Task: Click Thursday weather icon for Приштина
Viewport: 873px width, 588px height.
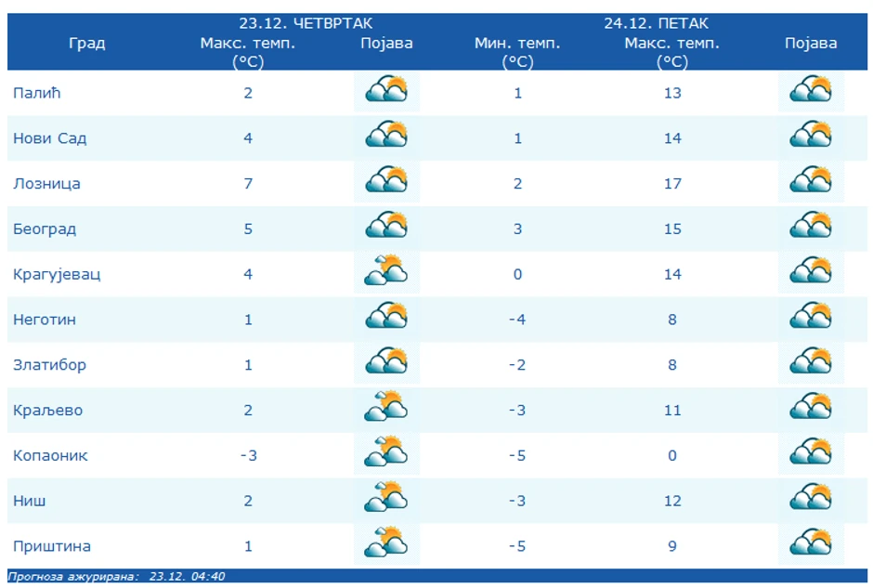Action: 386,545
